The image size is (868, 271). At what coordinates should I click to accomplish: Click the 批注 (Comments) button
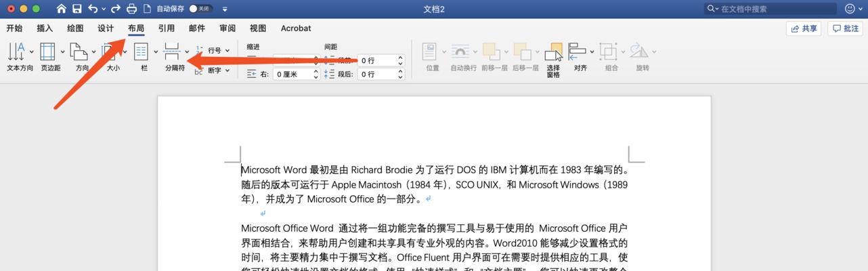846,28
